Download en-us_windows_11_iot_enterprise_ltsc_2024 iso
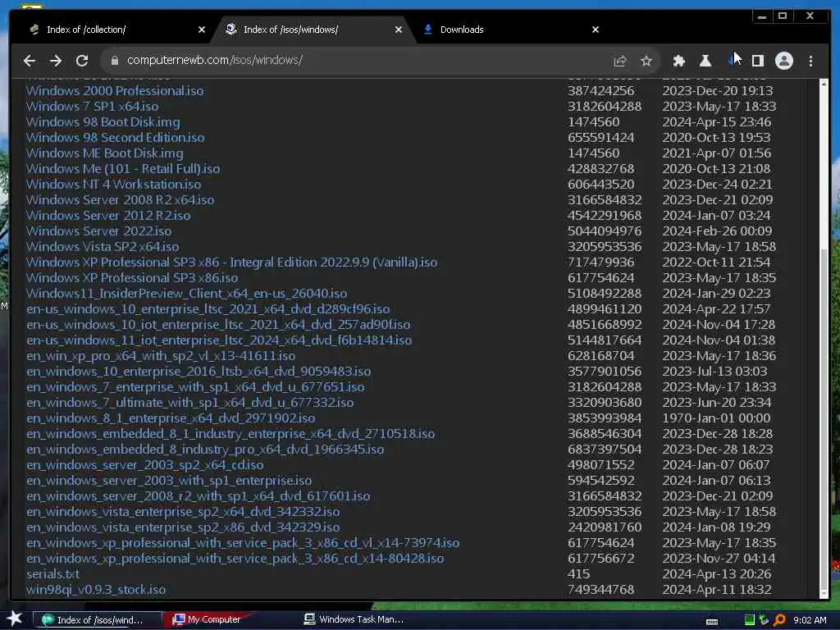 [219, 340]
